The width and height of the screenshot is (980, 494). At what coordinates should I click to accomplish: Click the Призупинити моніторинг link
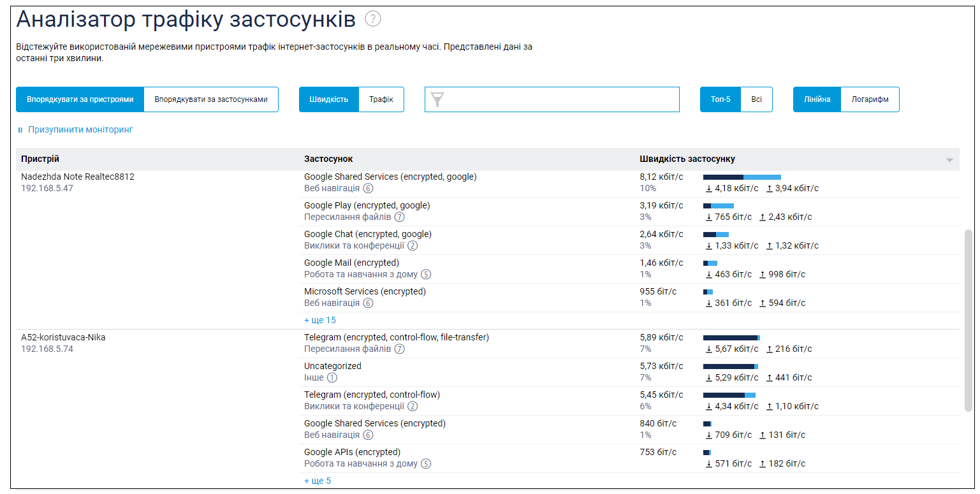point(80,129)
